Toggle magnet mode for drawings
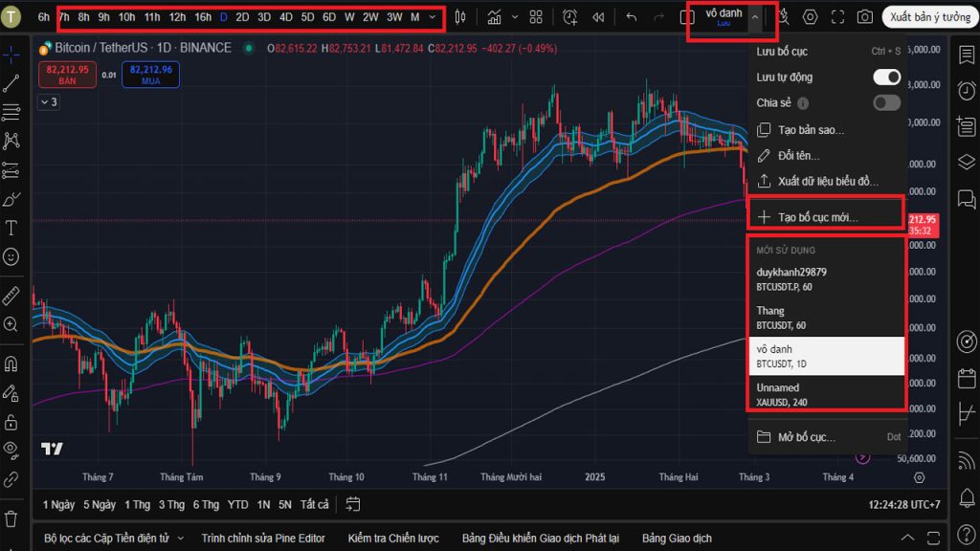This screenshot has height=551, width=980. click(x=11, y=364)
